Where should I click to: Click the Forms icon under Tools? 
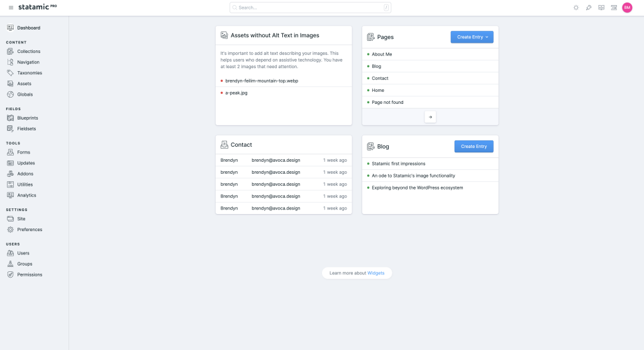click(x=11, y=152)
